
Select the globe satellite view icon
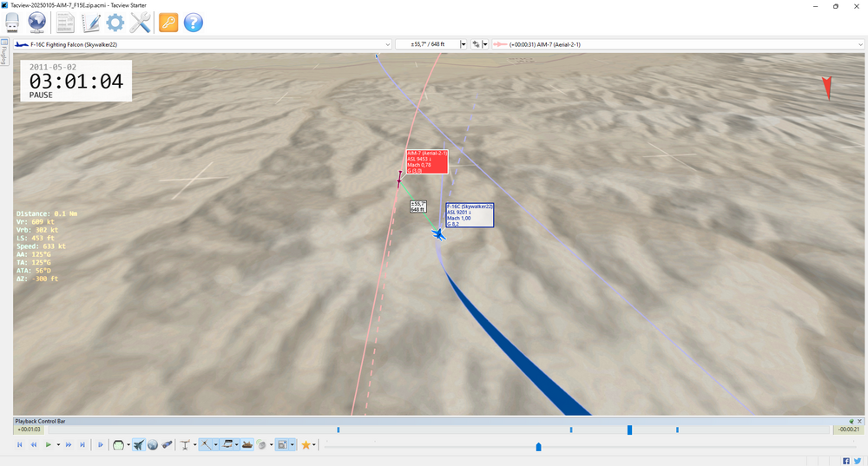pyautogui.click(x=152, y=444)
